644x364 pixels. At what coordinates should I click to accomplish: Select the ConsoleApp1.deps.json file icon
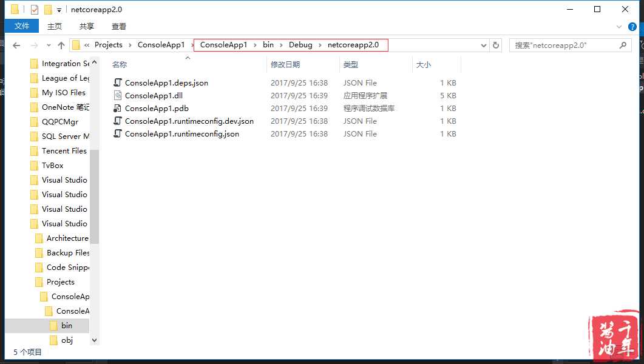tap(118, 83)
